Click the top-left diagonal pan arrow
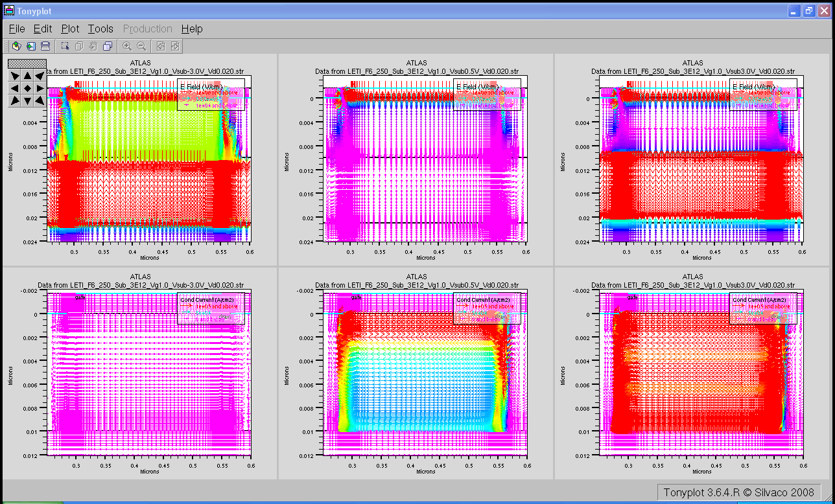The image size is (835, 504). (x=14, y=75)
